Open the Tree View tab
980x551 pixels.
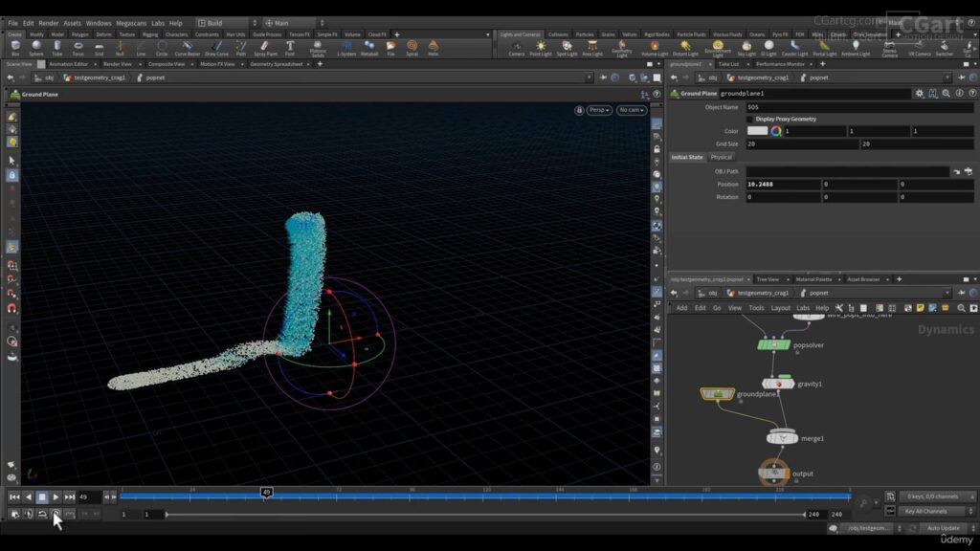pyautogui.click(x=768, y=279)
